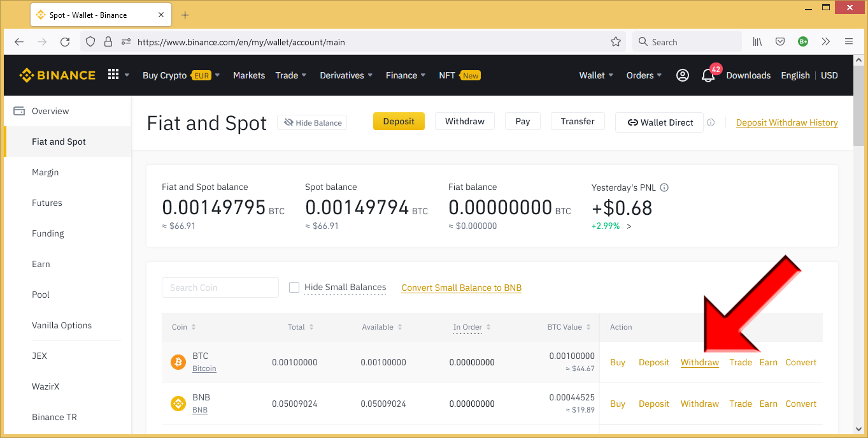This screenshot has height=438, width=868.
Task: Click the yellow Deposit button
Action: coord(399,120)
